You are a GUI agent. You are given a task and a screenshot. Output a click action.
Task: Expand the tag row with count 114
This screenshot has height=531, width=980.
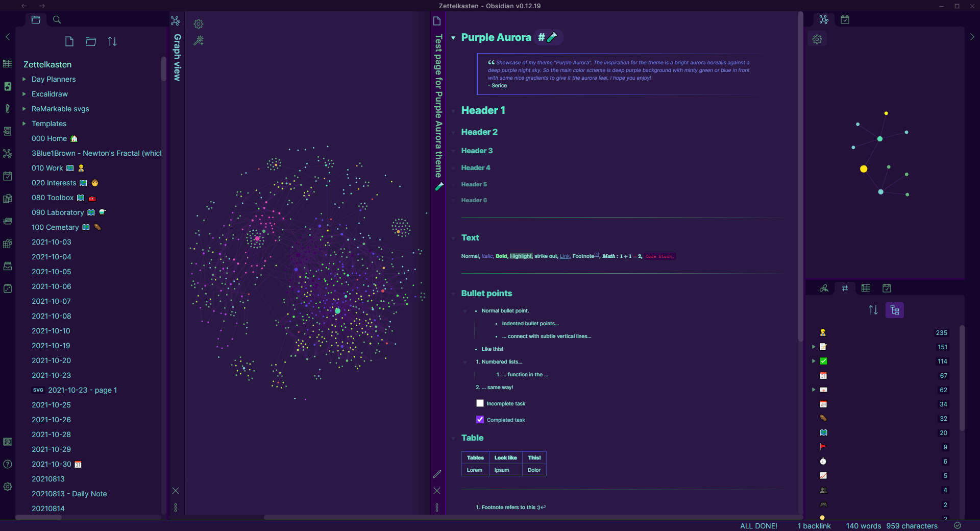[814, 361]
